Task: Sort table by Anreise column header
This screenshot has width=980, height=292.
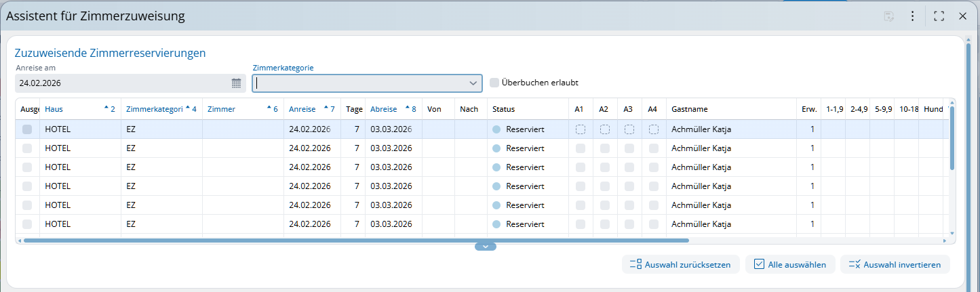Action: pos(302,109)
